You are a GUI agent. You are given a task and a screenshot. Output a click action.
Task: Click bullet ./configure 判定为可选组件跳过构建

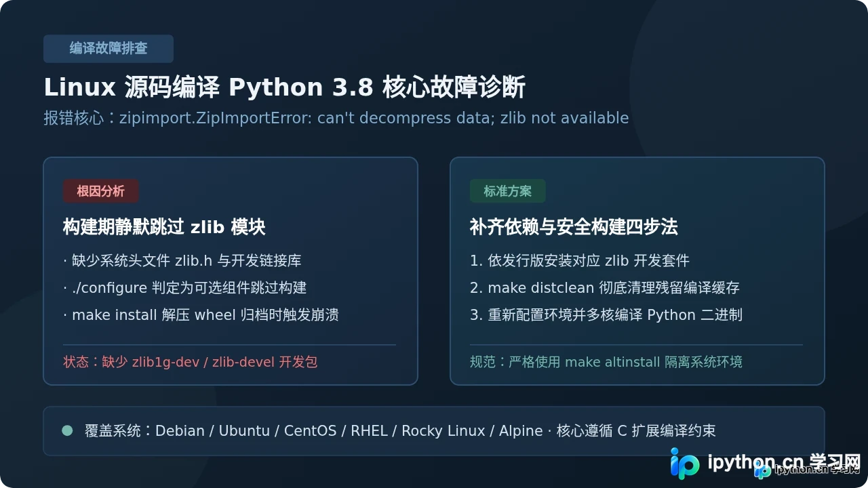(185, 287)
